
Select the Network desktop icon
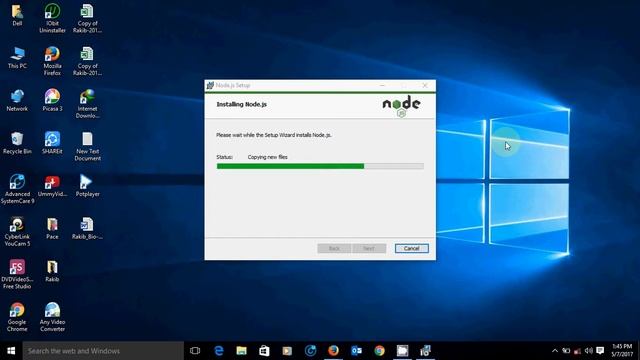17,100
